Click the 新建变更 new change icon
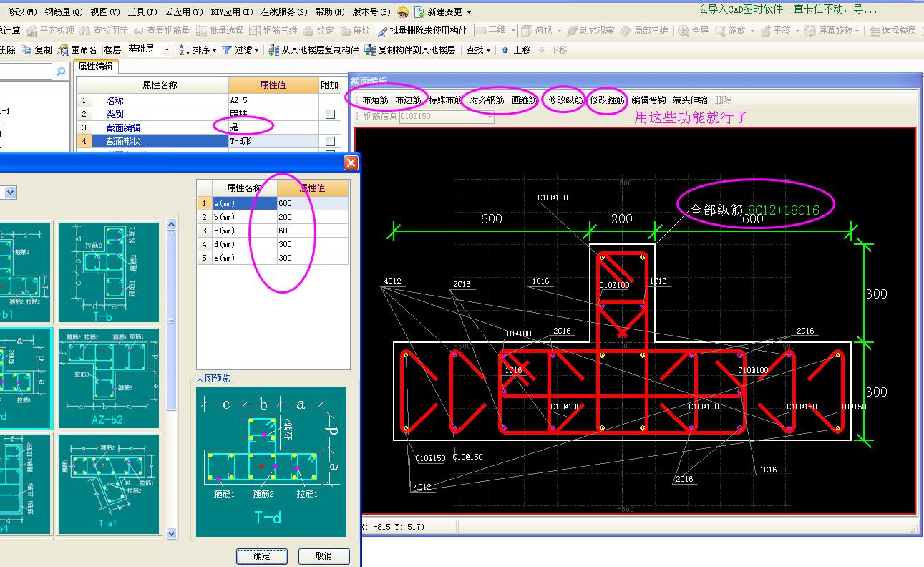 click(x=419, y=12)
